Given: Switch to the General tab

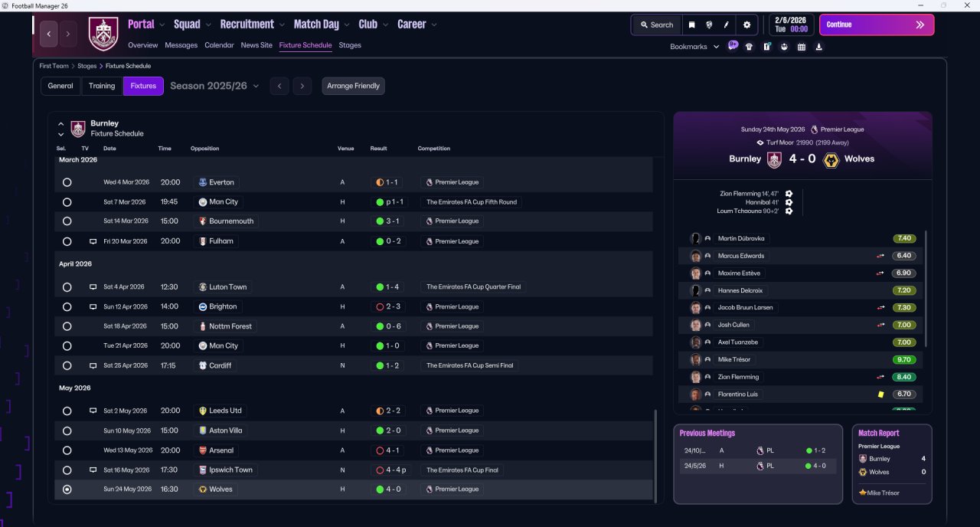Looking at the screenshot, I should click(60, 86).
